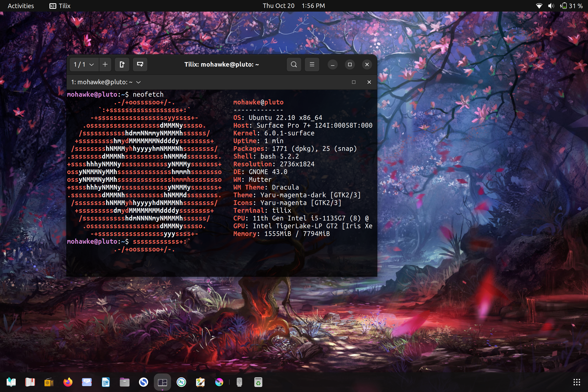Click the volume icon in top bar
The image size is (588, 392).
pyautogui.click(x=551, y=6)
